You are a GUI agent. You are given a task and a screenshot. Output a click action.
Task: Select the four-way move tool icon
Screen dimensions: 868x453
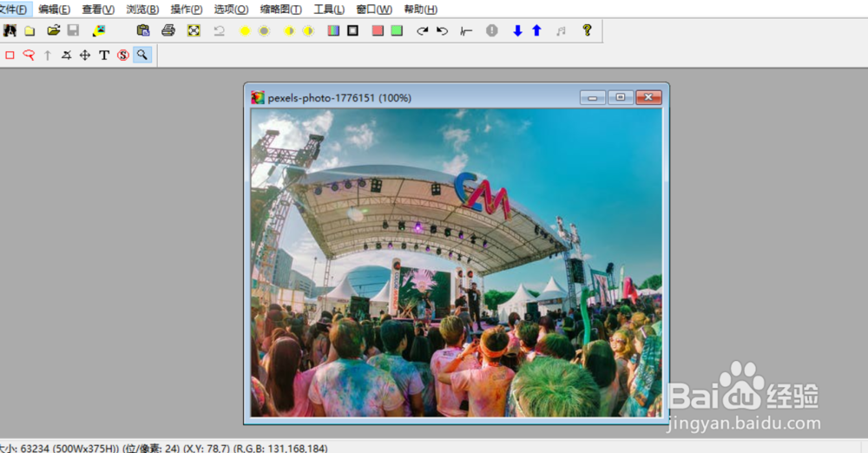tap(85, 55)
